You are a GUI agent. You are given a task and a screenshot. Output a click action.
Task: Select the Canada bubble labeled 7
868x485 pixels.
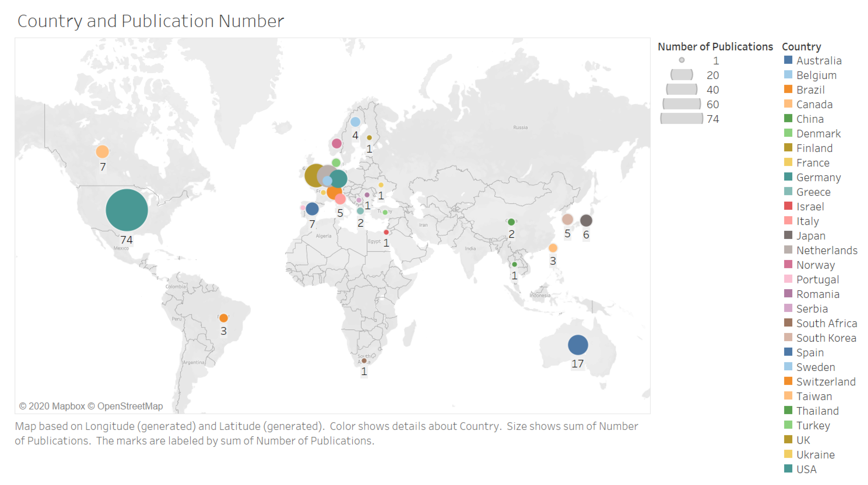[x=102, y=152]
